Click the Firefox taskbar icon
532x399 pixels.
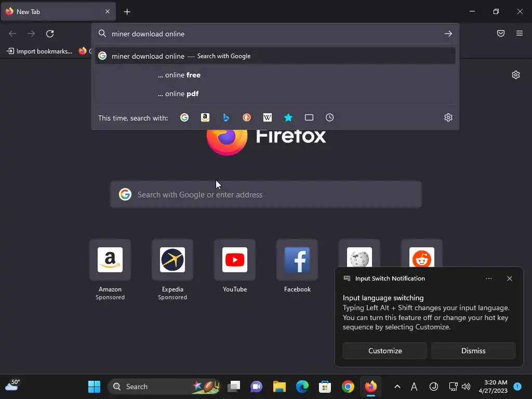point(370,387)
